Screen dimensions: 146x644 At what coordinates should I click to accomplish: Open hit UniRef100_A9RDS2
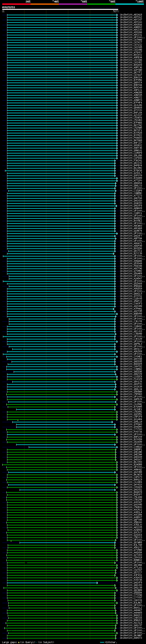[x=131, y=27]
